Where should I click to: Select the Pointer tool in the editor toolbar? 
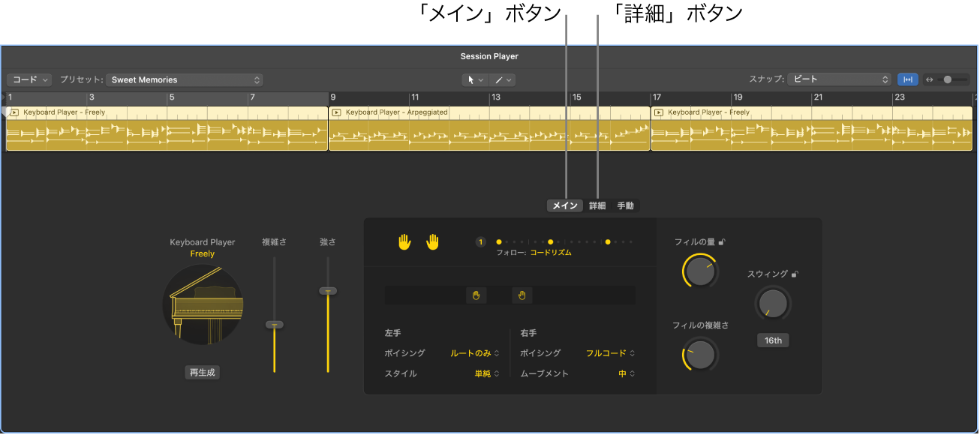pyautogui.click(x=471, y=79)
